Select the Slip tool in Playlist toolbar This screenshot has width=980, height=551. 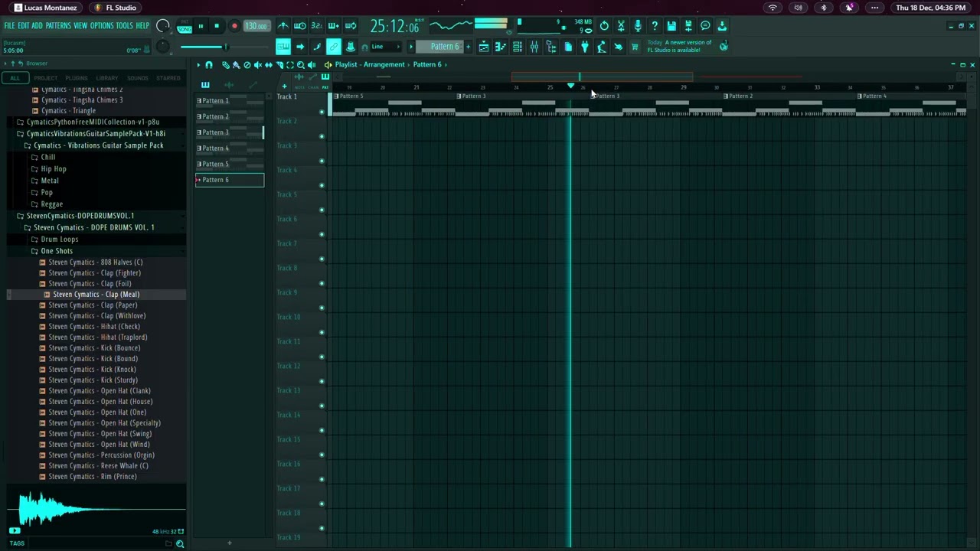pos(269,65)
